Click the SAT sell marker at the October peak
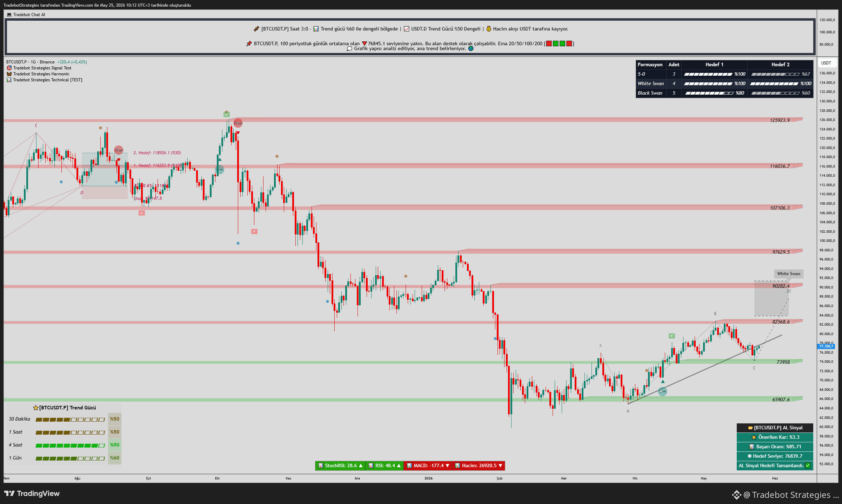Screen dimensions: 842x504 pos(238,123)
